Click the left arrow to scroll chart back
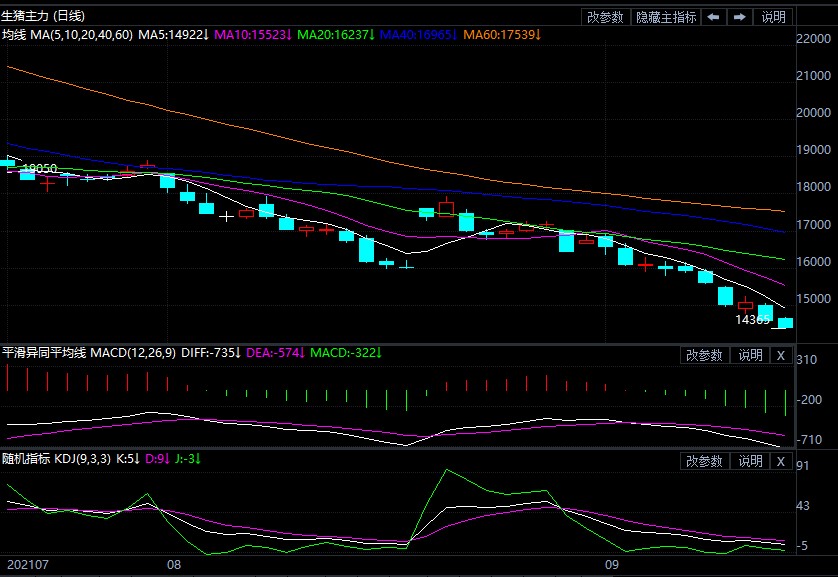Screen dimensions: 838x577 pyautogui.click(x=713, y=17)
